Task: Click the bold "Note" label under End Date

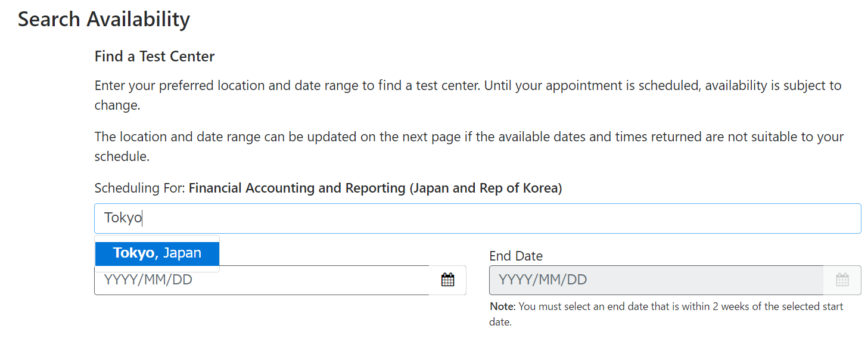Action: 502,306
